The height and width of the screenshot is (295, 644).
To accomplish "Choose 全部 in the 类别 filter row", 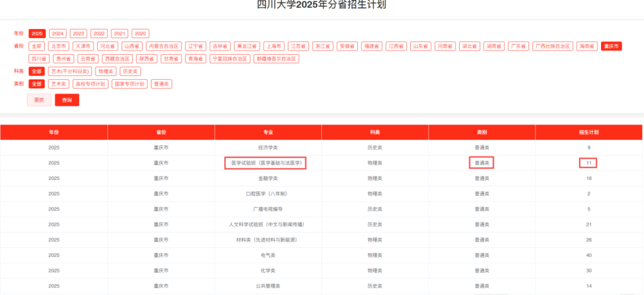I will point(36,84).
